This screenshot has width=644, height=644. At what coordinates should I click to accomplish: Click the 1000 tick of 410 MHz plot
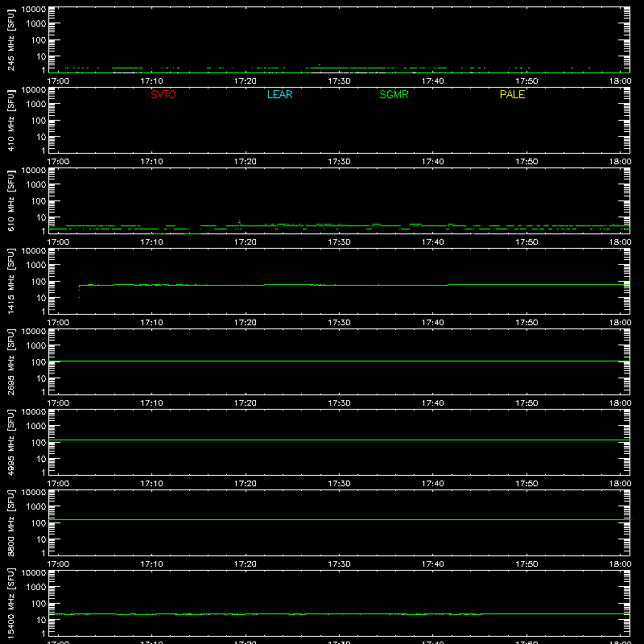pos(36,105)
